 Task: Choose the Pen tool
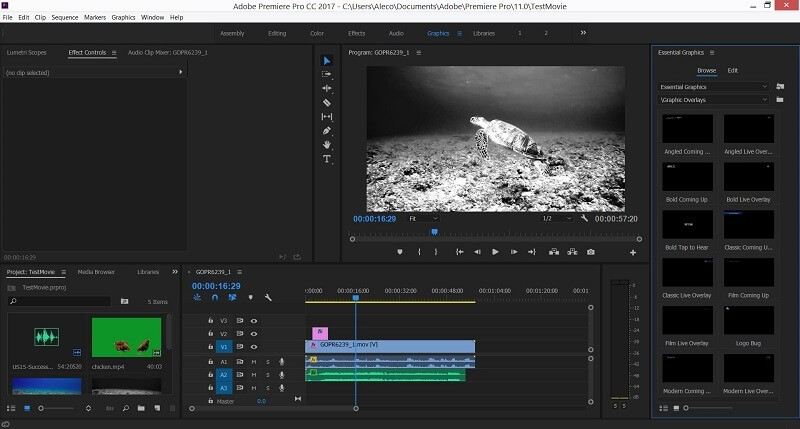326,131
